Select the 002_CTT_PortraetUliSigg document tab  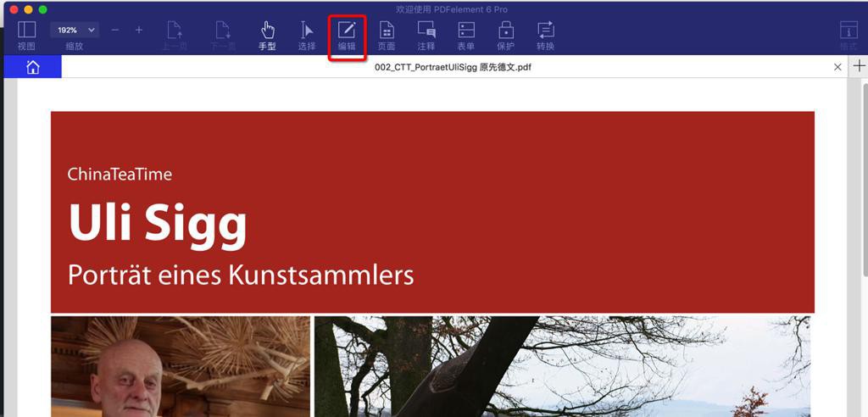[x=453, y=67]
